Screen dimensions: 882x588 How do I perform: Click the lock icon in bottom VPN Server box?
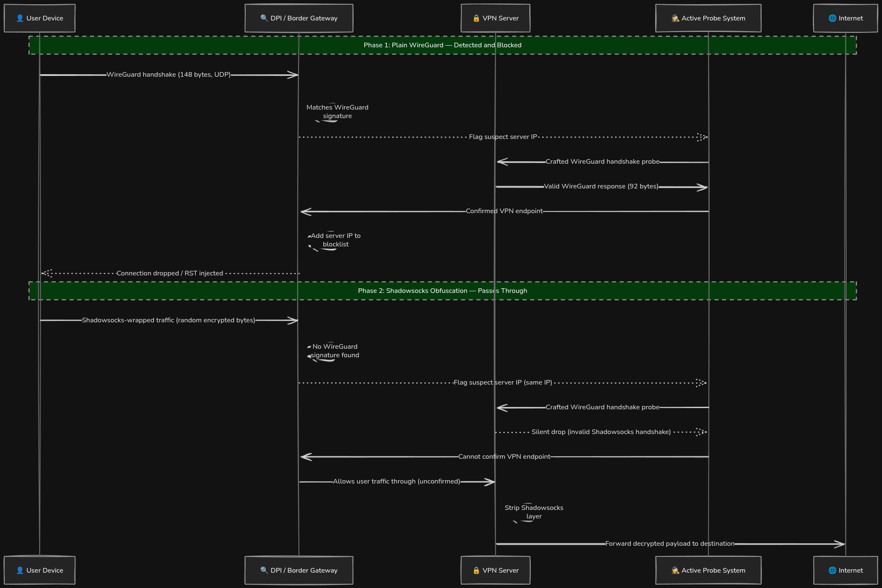point(476,571)
